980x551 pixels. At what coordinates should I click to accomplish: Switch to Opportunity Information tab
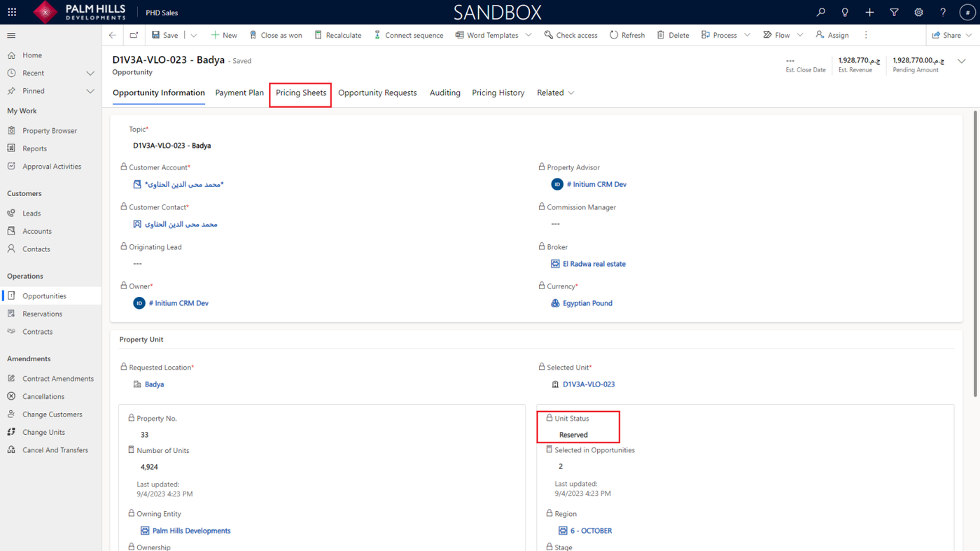159,92
